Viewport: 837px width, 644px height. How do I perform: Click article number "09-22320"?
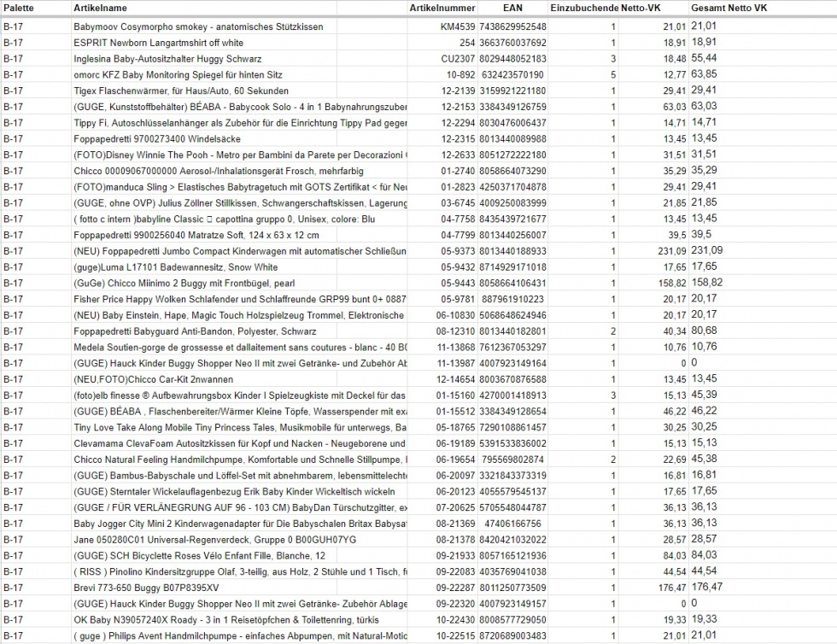tap(455, 603)
